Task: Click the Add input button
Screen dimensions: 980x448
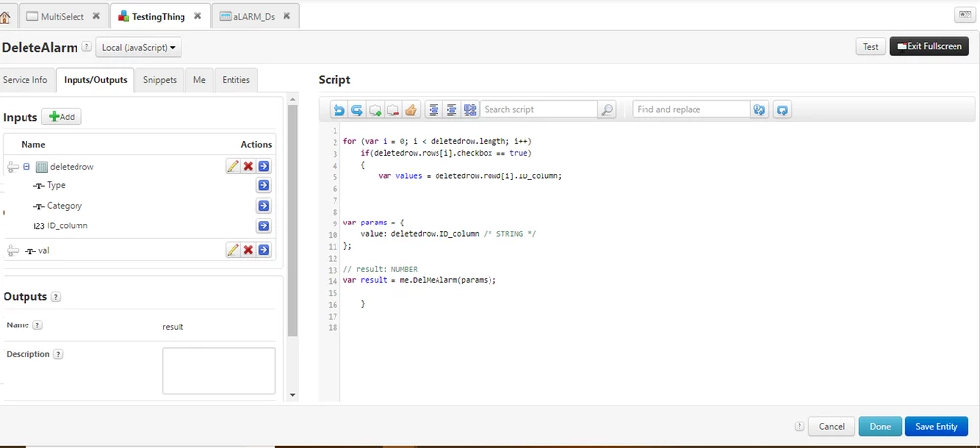Action: click(x=62, y=117)
